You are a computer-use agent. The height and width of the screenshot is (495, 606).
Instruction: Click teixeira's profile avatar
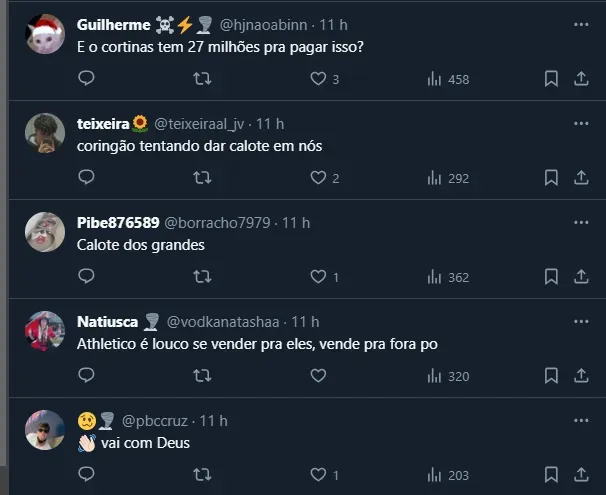click(x=45, y=133)
